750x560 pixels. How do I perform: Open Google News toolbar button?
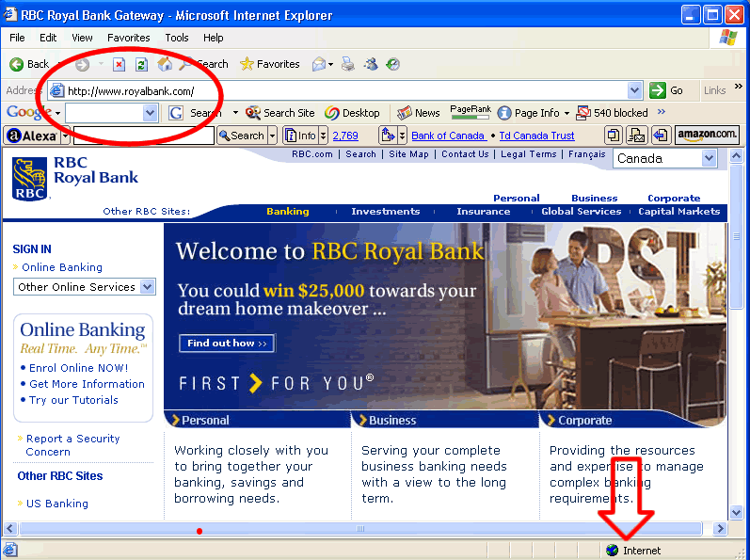click(418, 113)
